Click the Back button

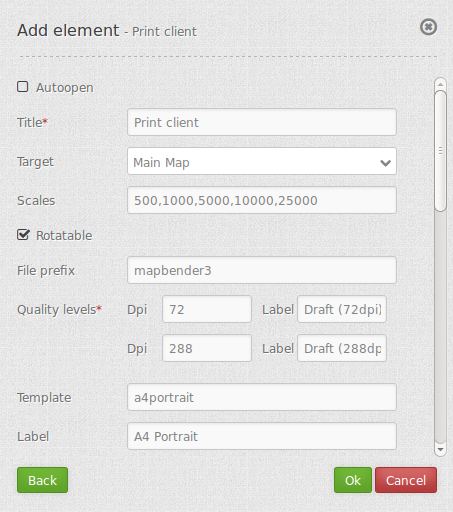click(42, 480)
